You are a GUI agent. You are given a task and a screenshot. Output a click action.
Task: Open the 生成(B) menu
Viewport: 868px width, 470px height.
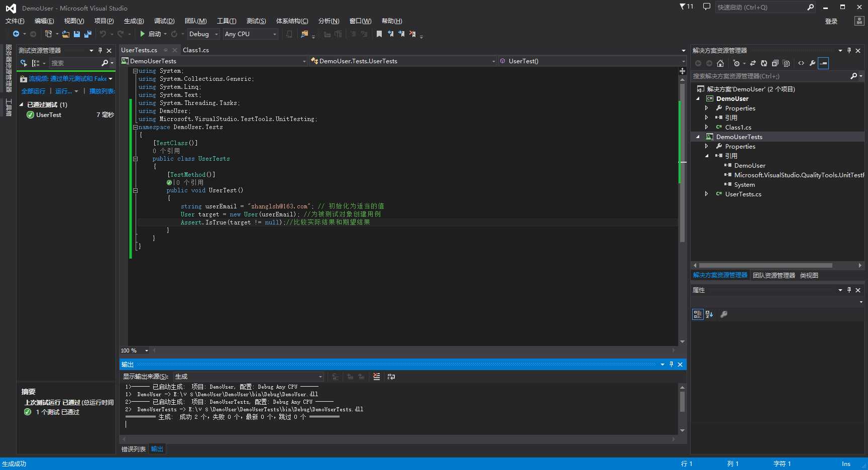(134, 21)
